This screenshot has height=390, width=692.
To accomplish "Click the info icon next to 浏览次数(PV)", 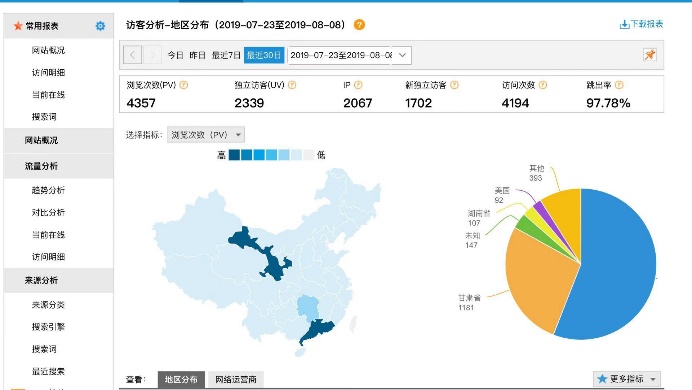I will pyautogui.click(x=184, y=85).
